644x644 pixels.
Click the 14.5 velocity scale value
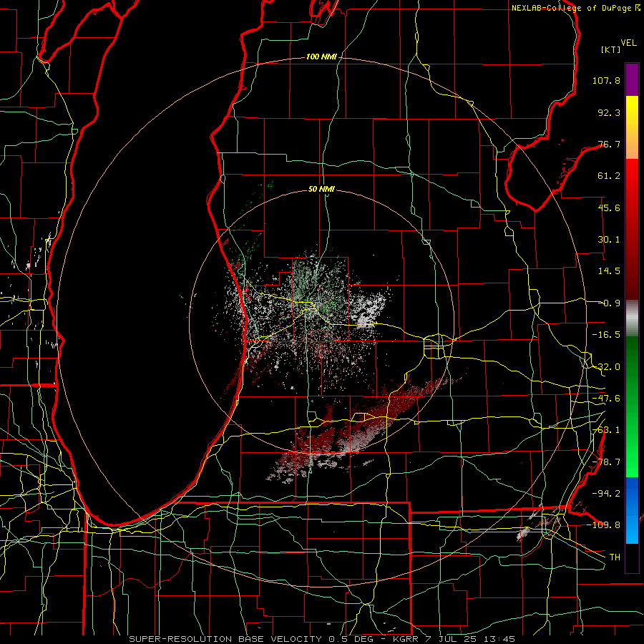click(609, 271)
